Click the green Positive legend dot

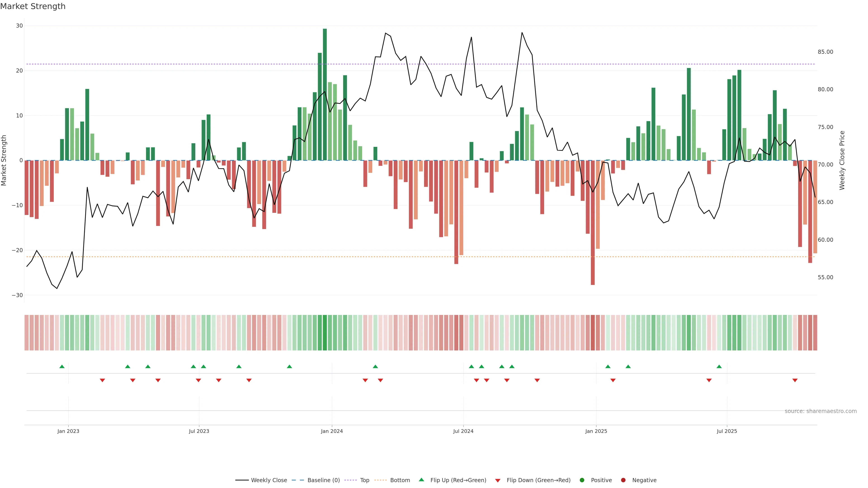point(582,480)
